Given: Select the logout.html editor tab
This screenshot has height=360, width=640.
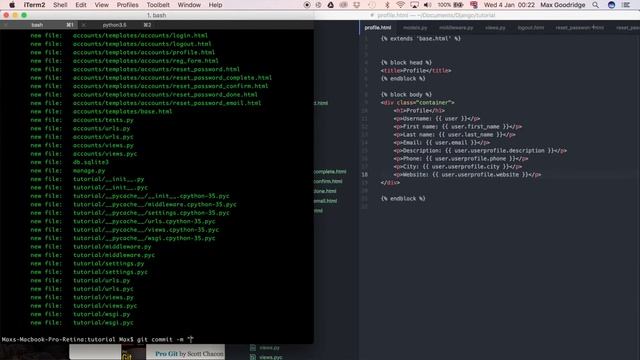Looking at the screenshot, I should (x=531, y=27).
